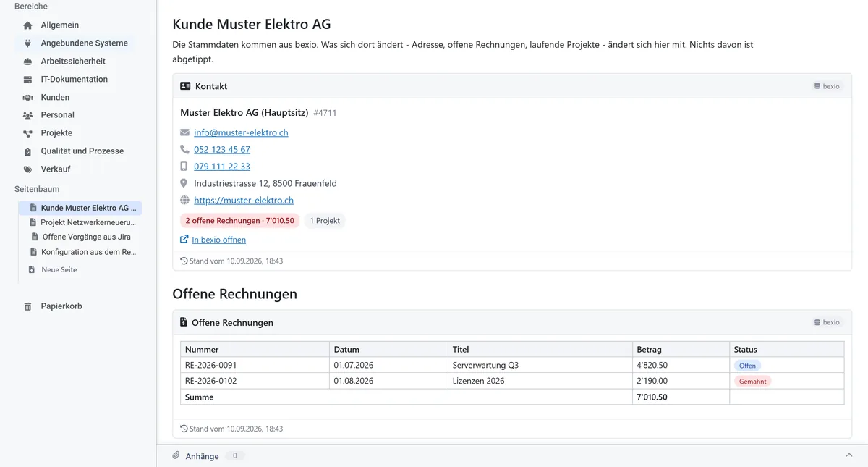
Task: Click the plug icon beside Angebundene Systeme
Action: [x=27, y=43]
